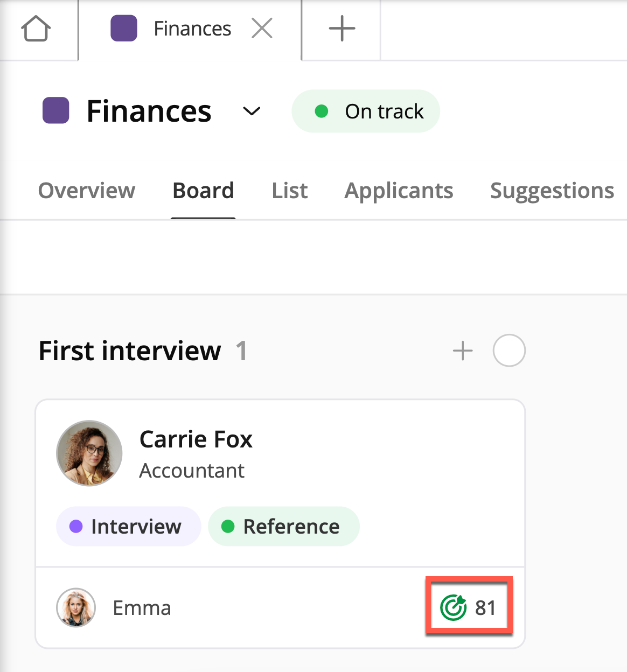This screenshot has width=627, height=672.
Task: Add candidate to First interview column
Action: click(463, 351)
